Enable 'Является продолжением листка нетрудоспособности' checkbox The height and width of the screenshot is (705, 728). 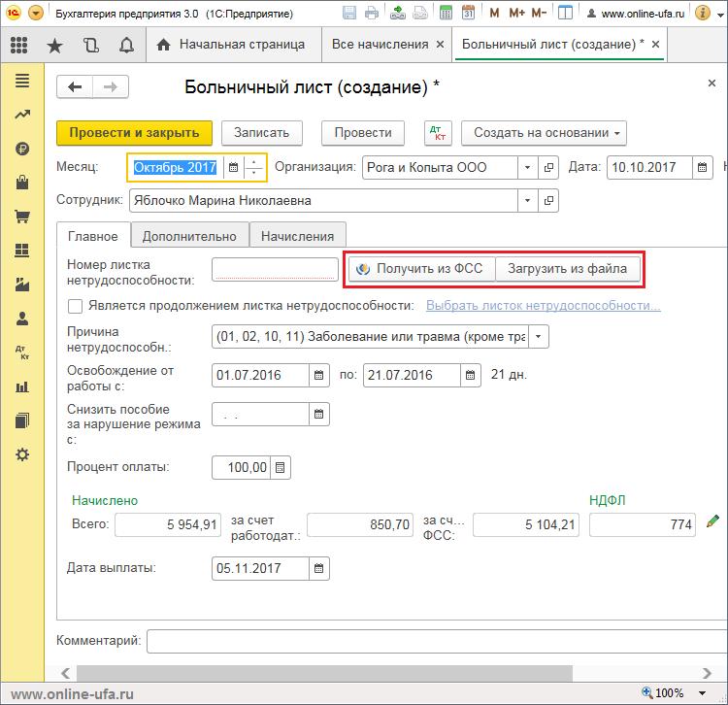(76, 306)
